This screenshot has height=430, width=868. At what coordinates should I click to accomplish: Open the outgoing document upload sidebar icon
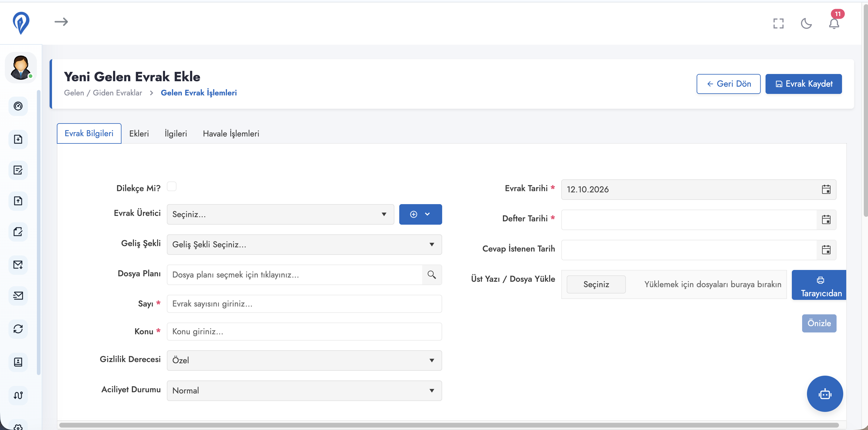(x=18, y=201)
